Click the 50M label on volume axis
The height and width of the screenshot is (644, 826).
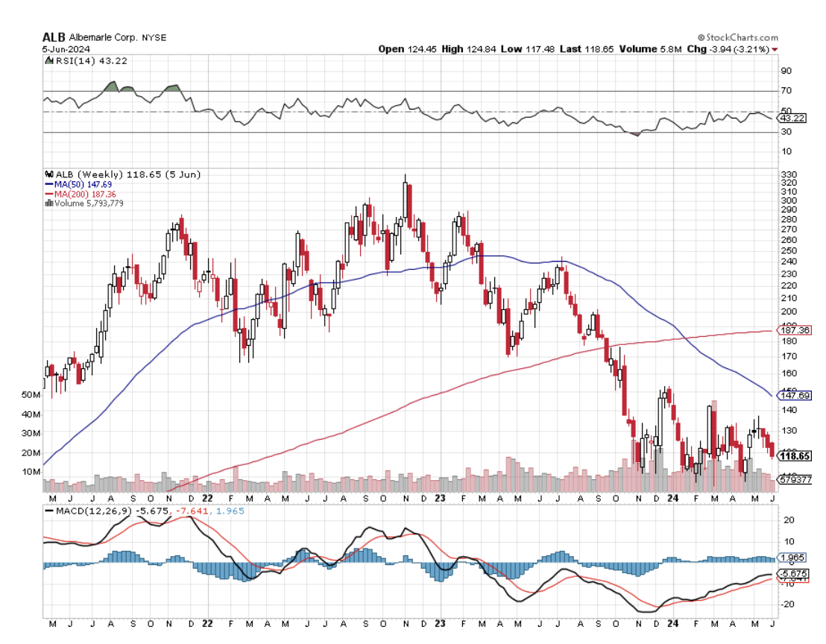pyautogui.click(x=31, y=394)
